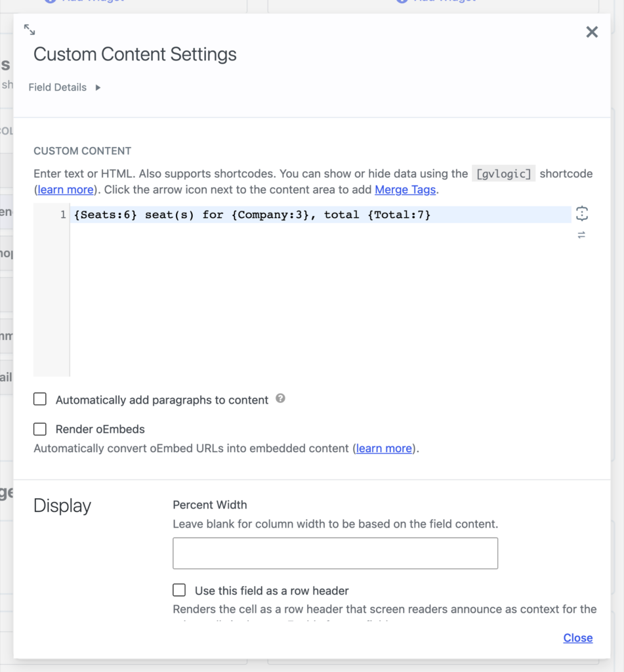Check Use this field as a row header
This screenshot has width=624, height=672.
coord(179,590)
